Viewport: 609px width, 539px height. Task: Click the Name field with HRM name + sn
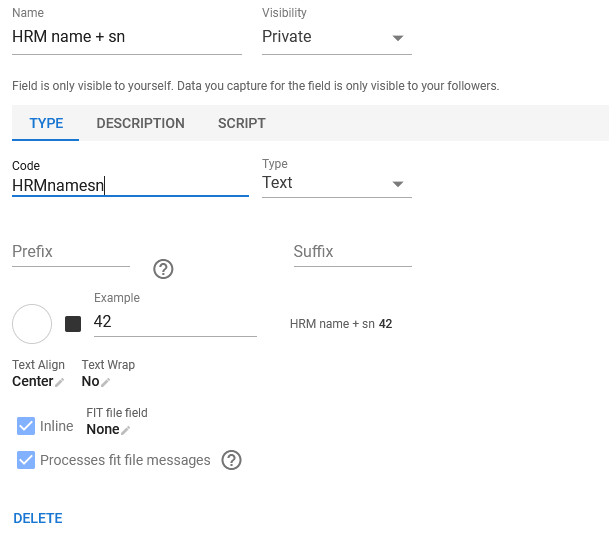[x=126, y=37]
